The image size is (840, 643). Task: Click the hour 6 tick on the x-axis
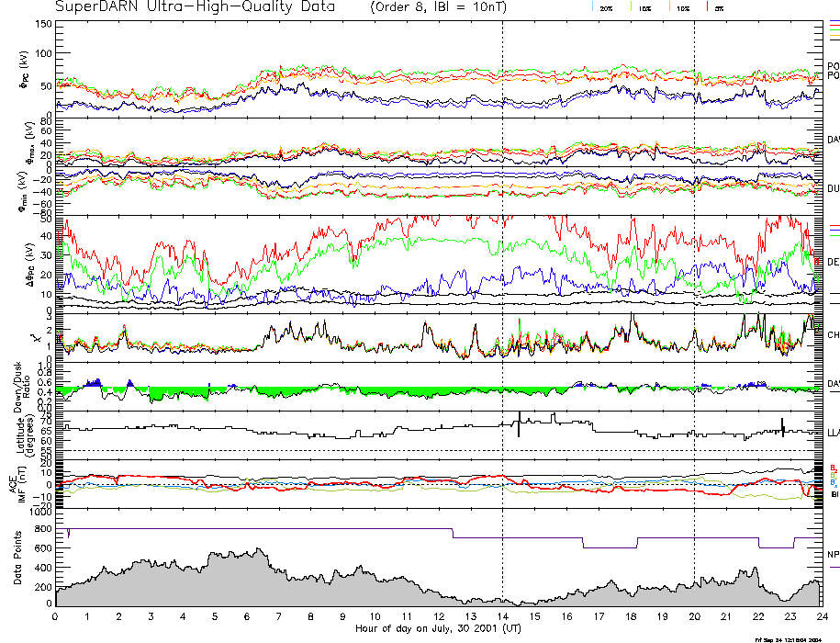[248, 616]
